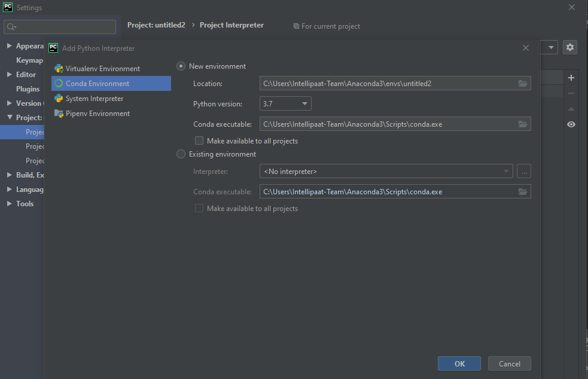This screenshot has height=379, width=588.
Task: Click the OK button
Action: coord(459,363)
